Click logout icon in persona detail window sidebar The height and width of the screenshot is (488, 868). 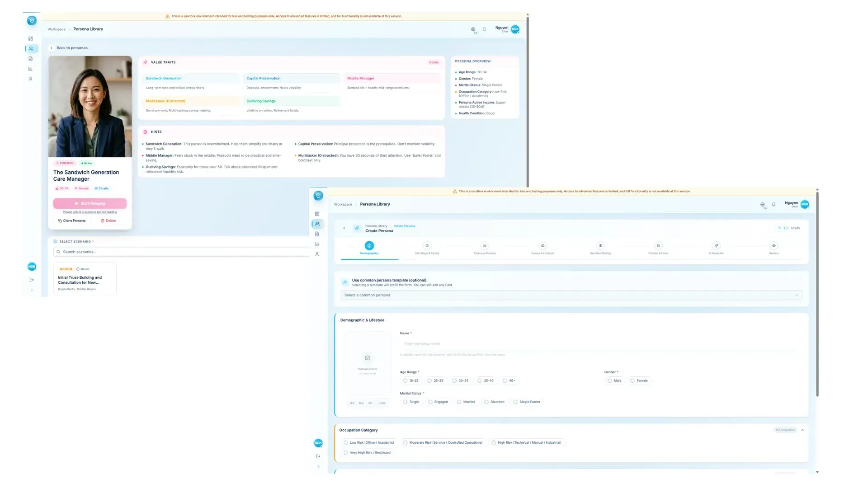click(x=32, y=280)
